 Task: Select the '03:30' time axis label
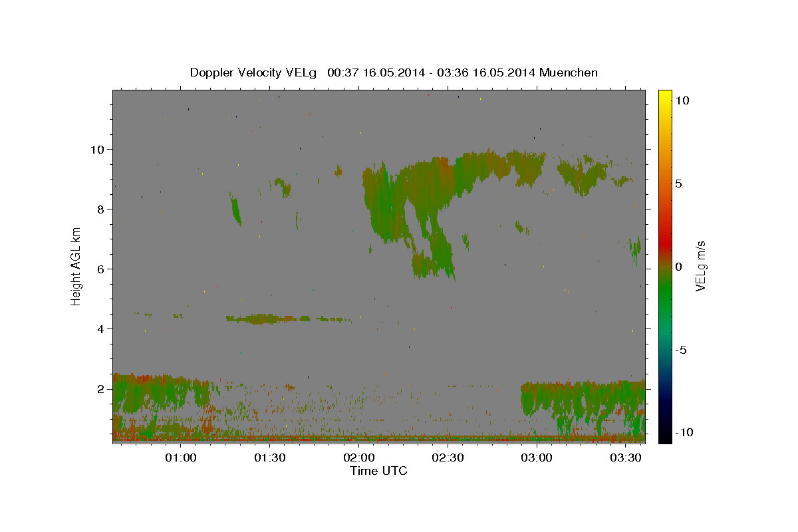[626, 458]
